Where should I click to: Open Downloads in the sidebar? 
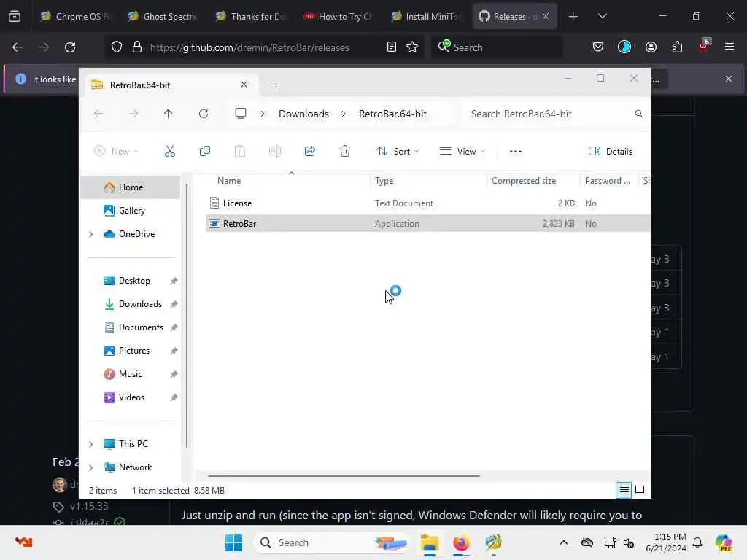[x=140, y=304]
